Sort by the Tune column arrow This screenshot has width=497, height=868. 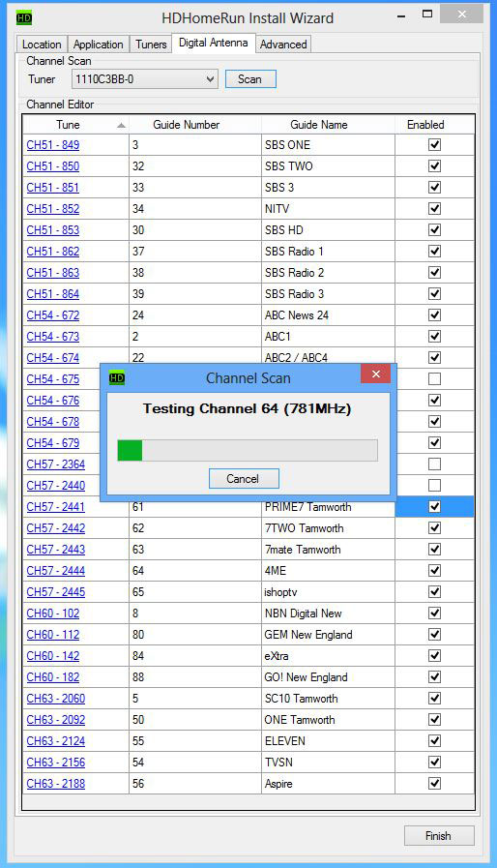(121, 125)
